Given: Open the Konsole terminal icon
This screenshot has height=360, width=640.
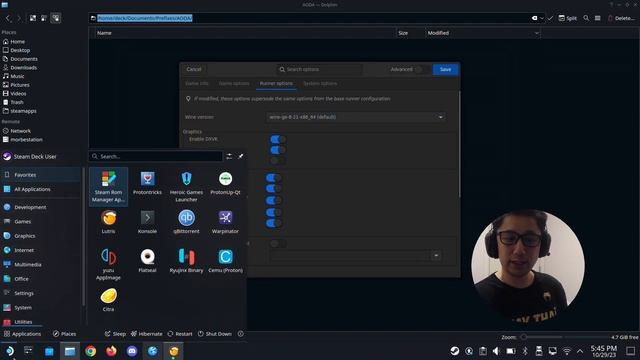Looking at the screenshot, I should pos(147,222).
